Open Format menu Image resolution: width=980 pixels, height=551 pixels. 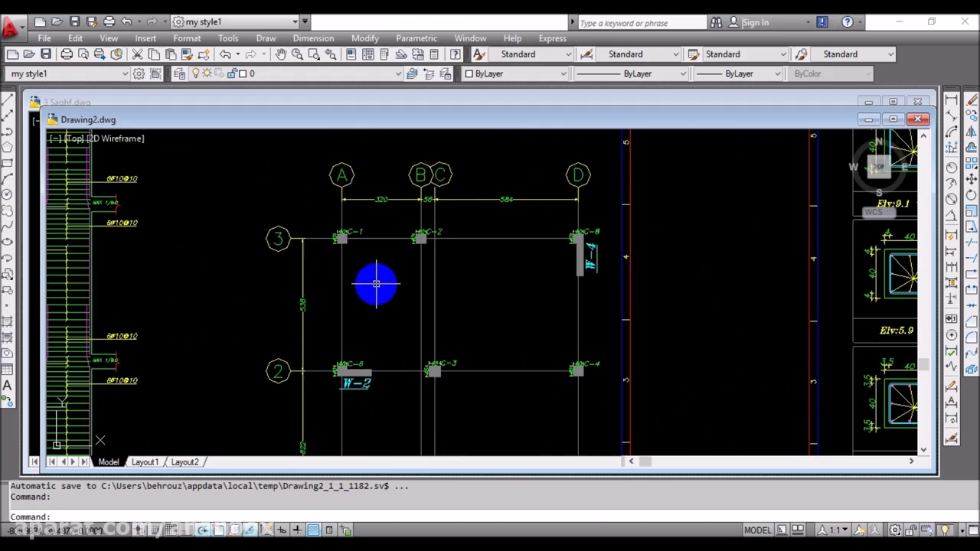pos(187,38)
